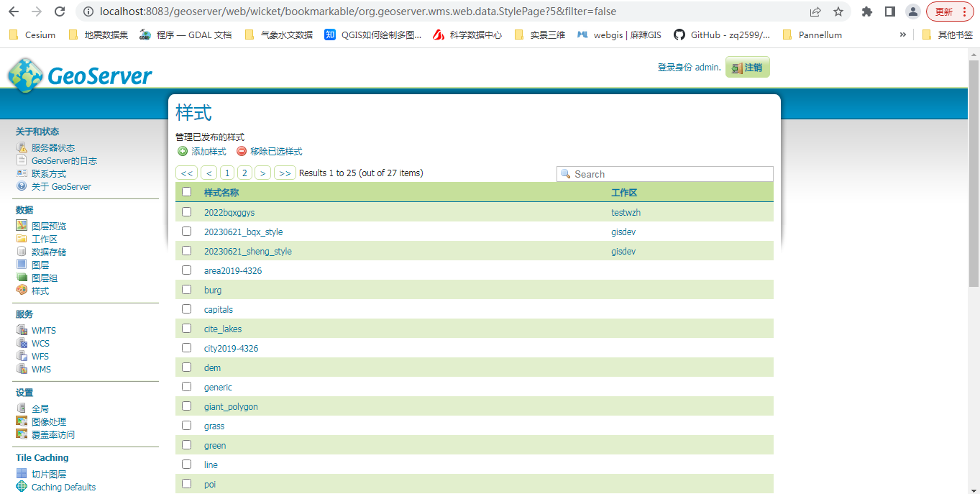Viewport: 980px width, 494px height.
Task: Check the 2022bqxggys style checkbox
Action: pyautogui.click(x=187, y=212)
